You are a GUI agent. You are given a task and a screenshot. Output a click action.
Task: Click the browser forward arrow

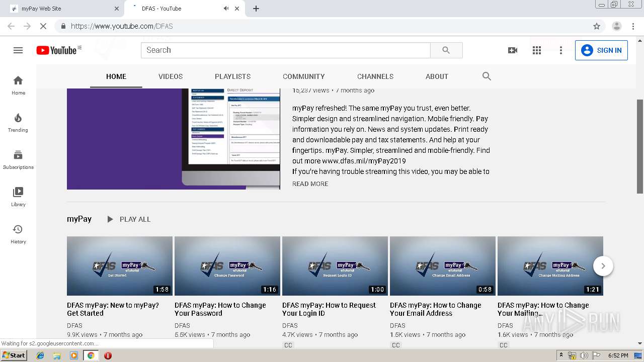27,26
